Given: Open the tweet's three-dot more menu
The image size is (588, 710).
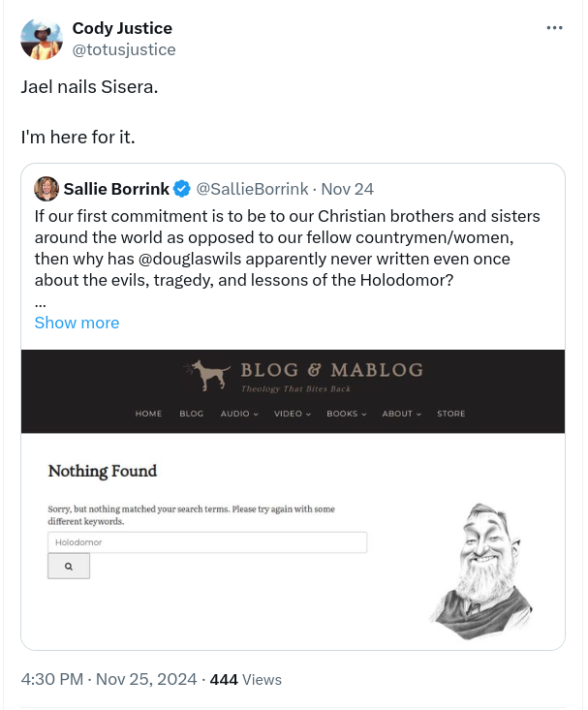Looking at the screenshot, I should (554, 28).
